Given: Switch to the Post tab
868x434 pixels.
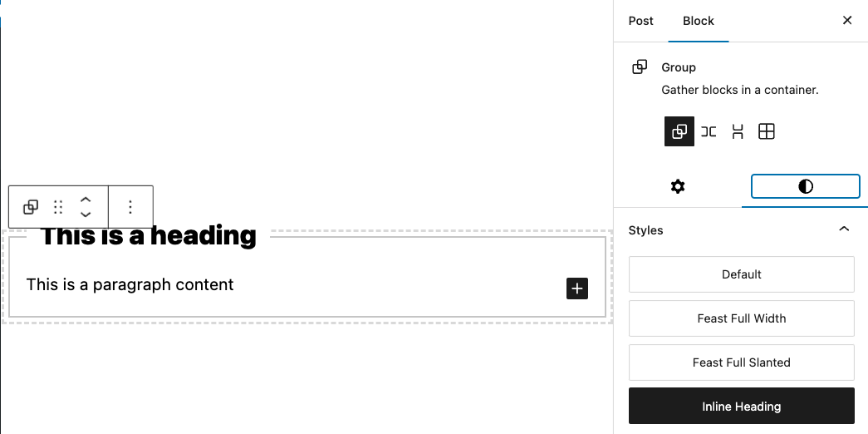Looking at the screenshot, I should [x=640, y=21].
